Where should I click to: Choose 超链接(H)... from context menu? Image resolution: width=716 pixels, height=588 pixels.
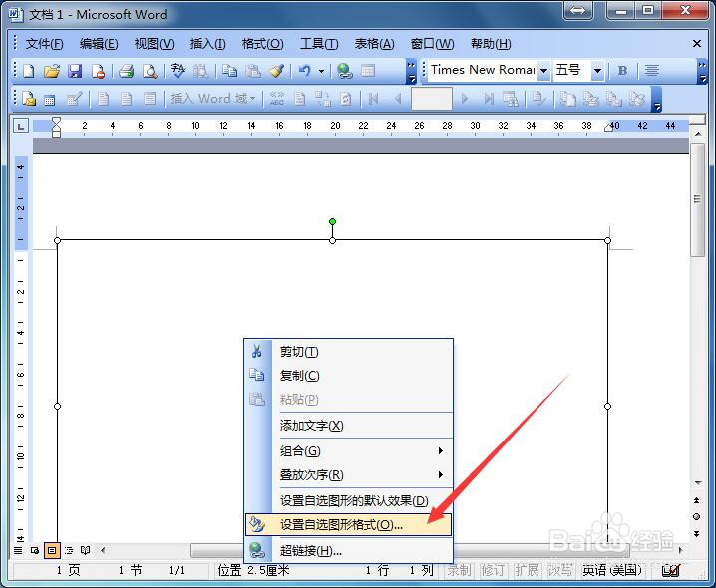(349, 551)
